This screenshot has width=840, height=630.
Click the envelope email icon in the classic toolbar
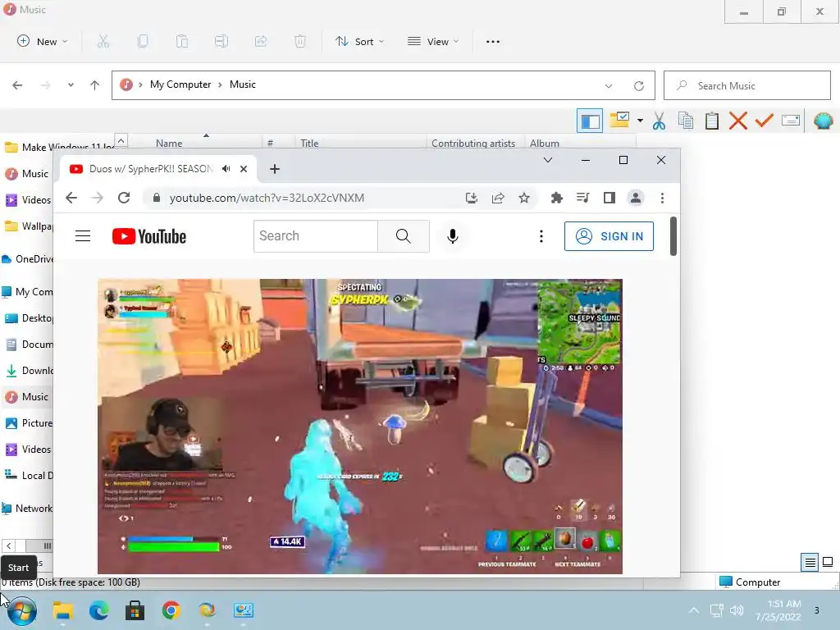pos(791,121)
